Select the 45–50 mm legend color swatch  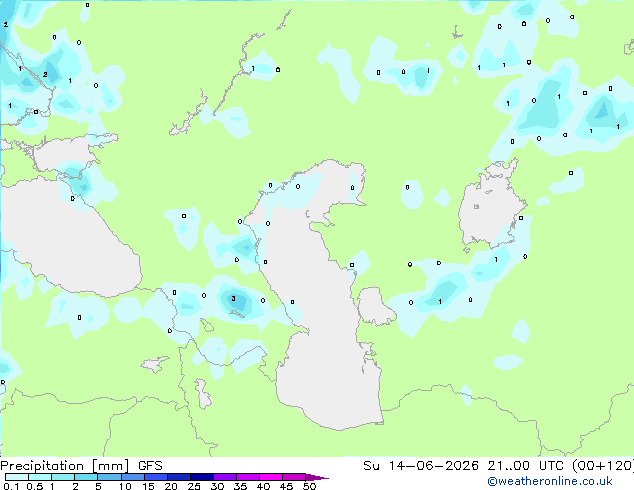pyautogui.click(x=294, y=477)
